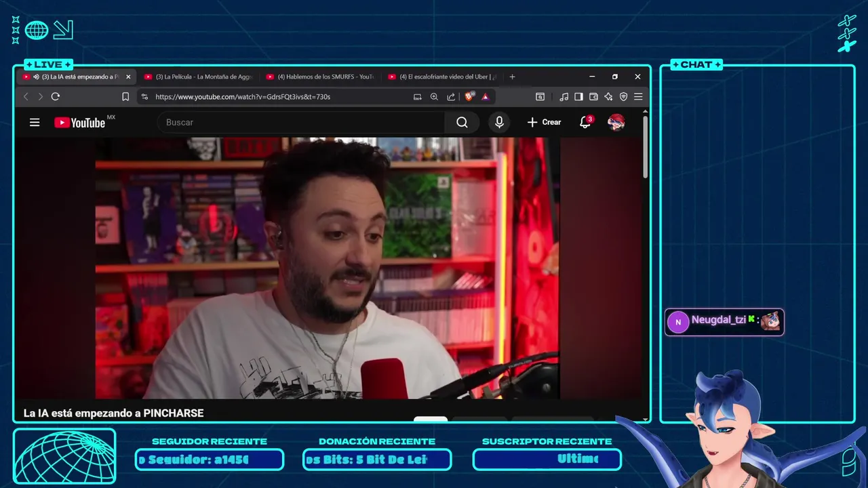
Task: Open YouTube notifications bell
Action: tap(585, 123)
